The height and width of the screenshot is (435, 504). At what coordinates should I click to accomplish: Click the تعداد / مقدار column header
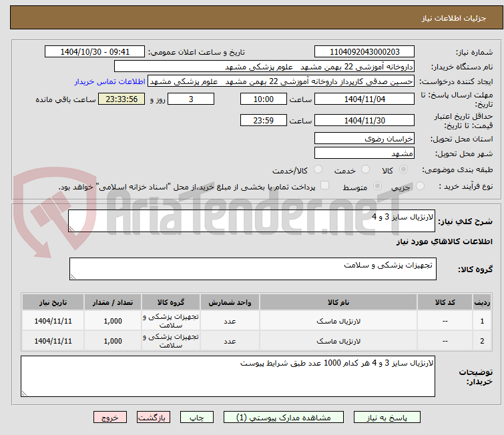(x=113, y=302)
